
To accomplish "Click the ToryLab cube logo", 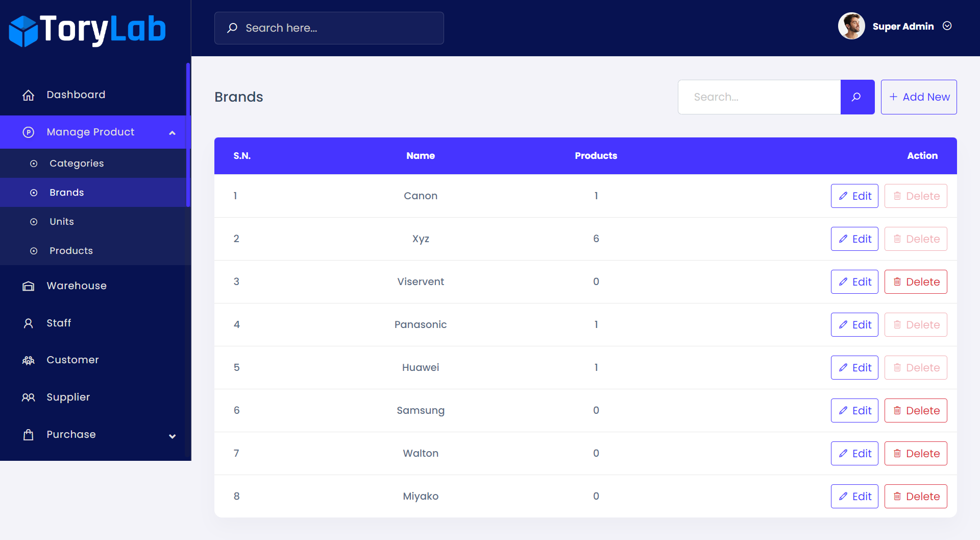I will (23, 31).
